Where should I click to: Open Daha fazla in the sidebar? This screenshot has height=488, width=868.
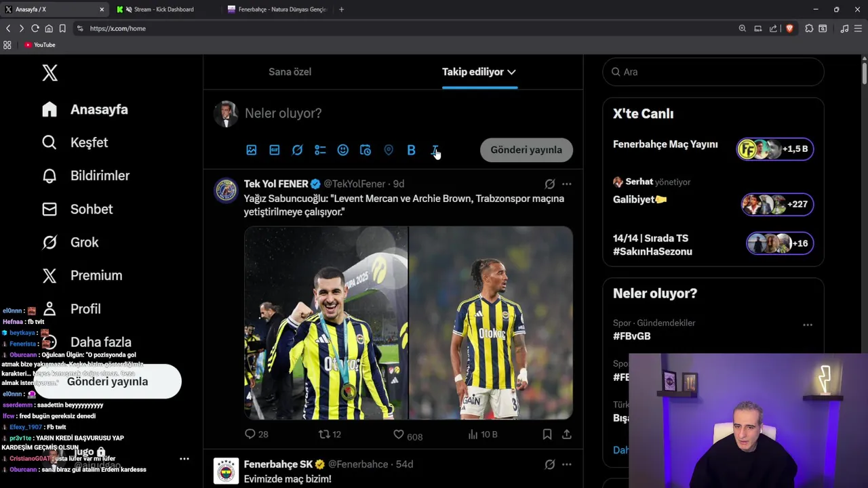tap(87, 342)
